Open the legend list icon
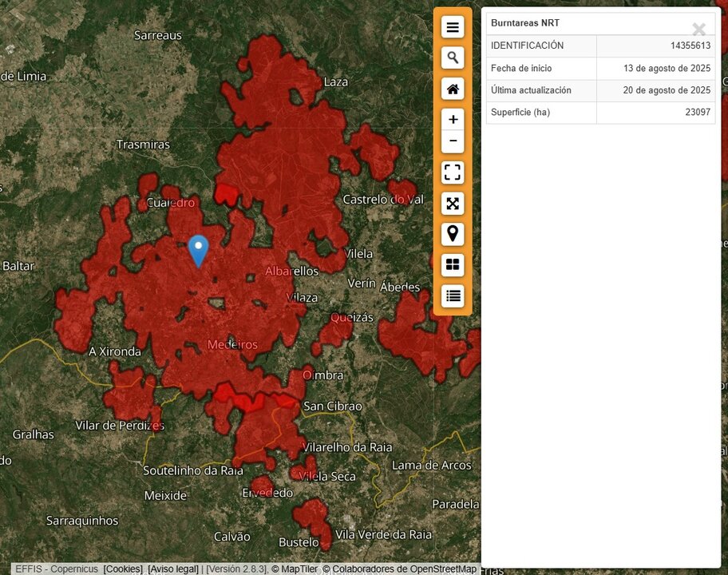The width and height of the screenshot is (728, 575). point(453,295)
